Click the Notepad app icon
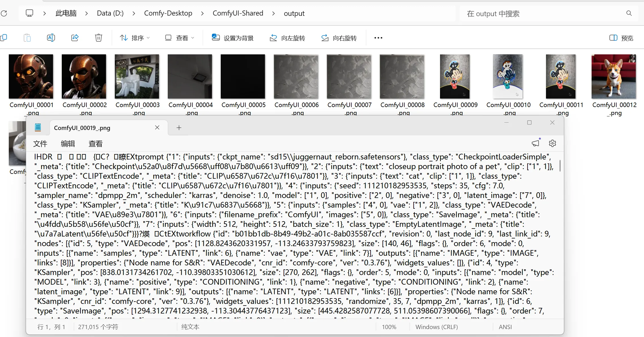Screen dimensions: 644x337 point(38,127)
